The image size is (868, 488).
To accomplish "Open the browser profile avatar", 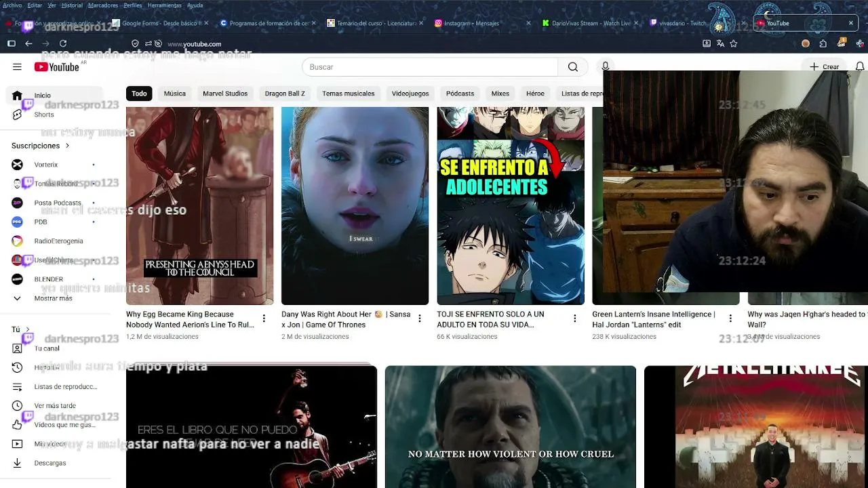I will click(806, 43).
